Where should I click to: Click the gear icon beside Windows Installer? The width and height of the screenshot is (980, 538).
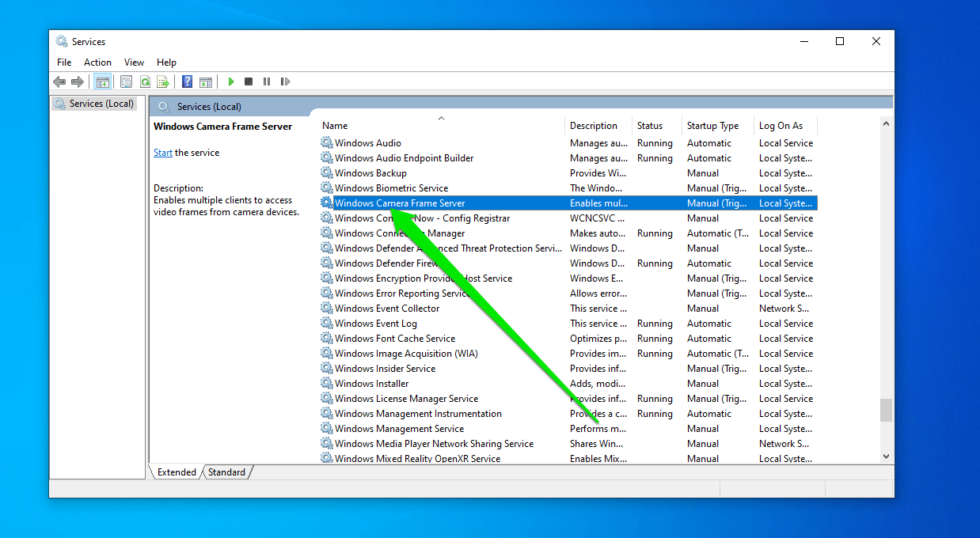pyautogui.click(x=327, y=384)
